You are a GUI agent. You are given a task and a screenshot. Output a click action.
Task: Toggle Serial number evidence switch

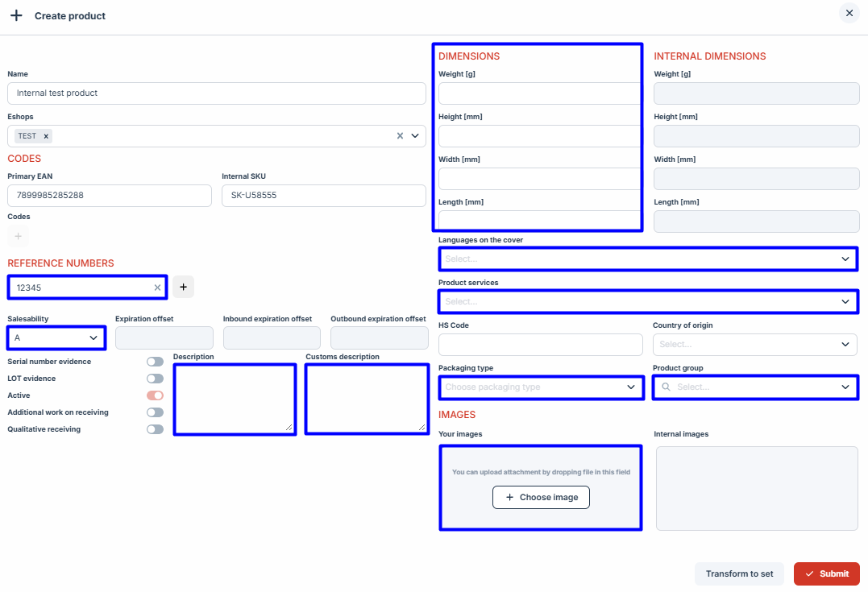(155, 362)
